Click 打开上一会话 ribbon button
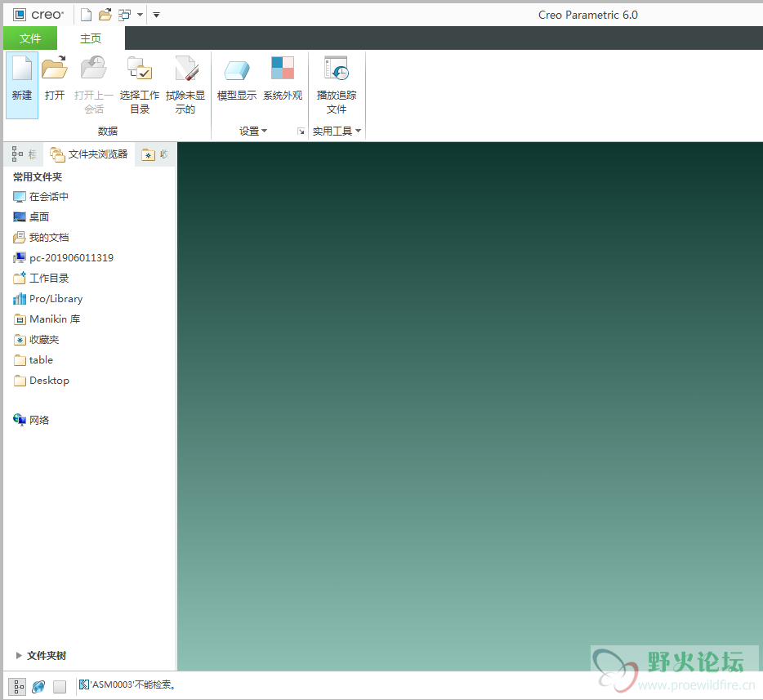 point(94,85)
